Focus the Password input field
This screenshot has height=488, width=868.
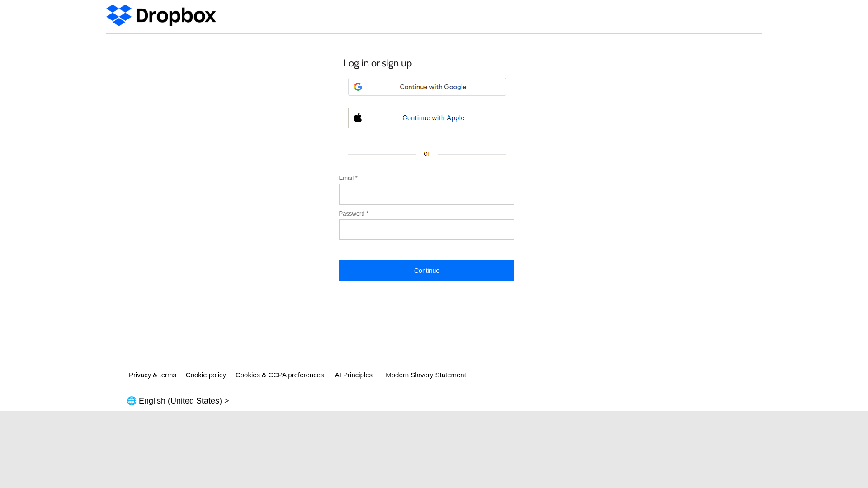point(427,230)
